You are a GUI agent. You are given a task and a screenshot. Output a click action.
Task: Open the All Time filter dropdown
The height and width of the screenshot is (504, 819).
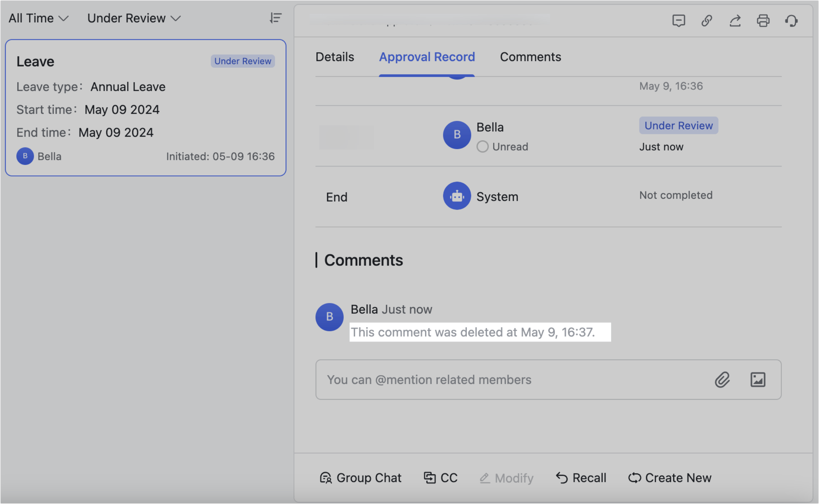38,18
